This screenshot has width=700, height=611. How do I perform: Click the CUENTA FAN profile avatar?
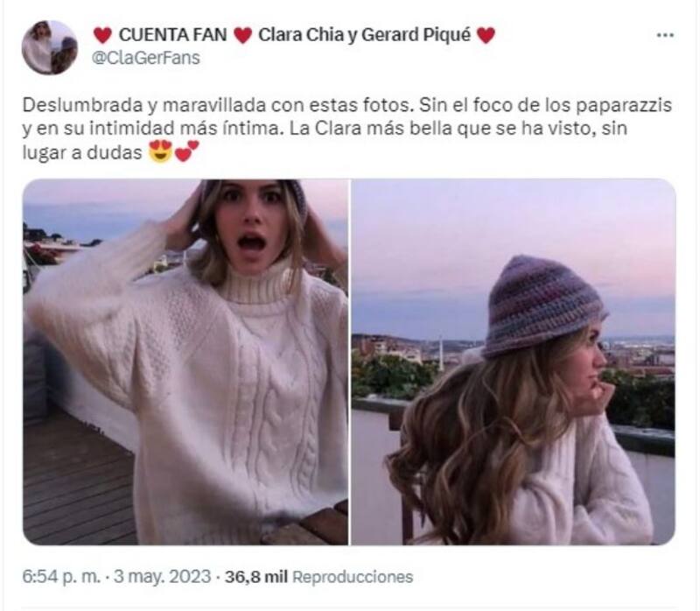click(x=50, y=47)
